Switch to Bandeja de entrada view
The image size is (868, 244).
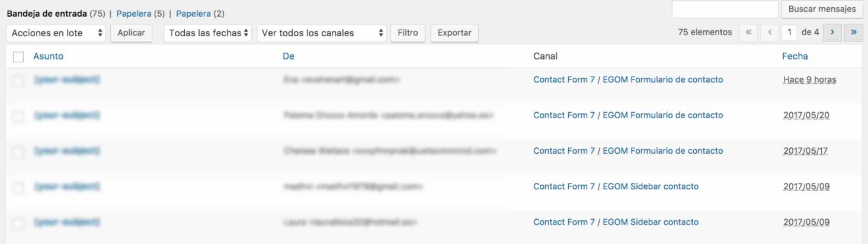pos(47,13)
